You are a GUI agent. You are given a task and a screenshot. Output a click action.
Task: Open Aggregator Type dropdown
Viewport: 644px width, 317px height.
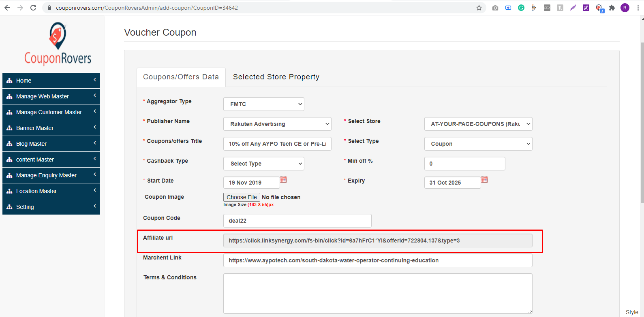coord(264,104)
